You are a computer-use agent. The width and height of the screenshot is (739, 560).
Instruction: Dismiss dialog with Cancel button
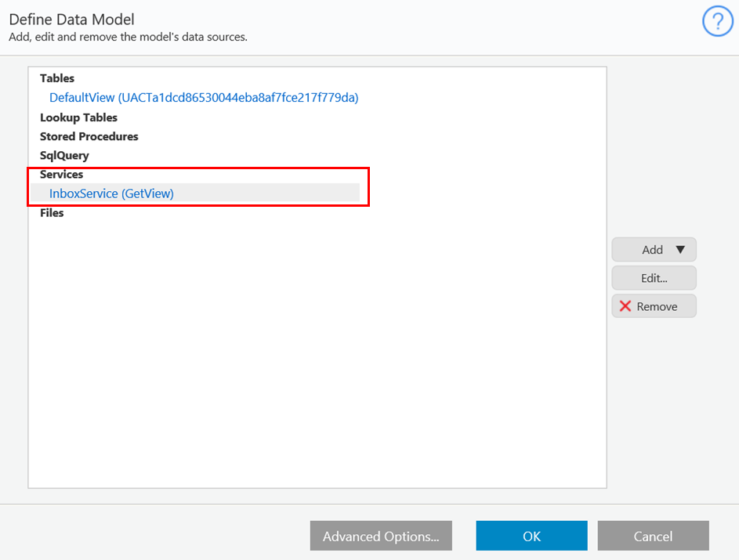click(x=654, y=536)
